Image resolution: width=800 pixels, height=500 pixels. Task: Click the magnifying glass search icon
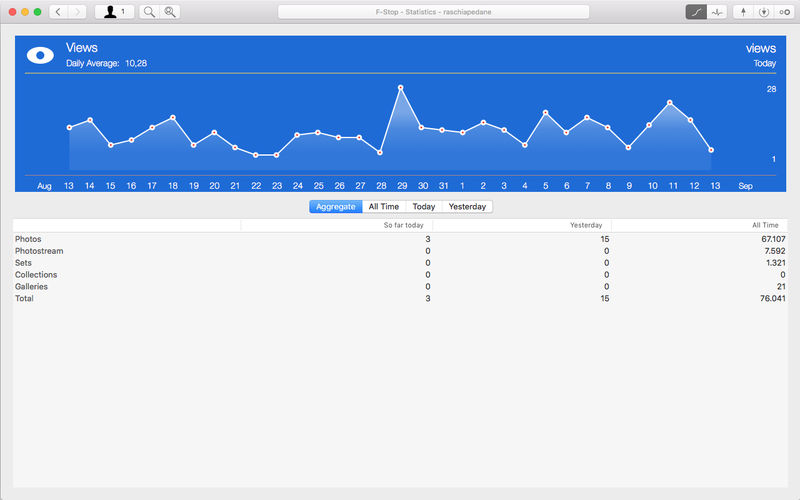[149, 12]
